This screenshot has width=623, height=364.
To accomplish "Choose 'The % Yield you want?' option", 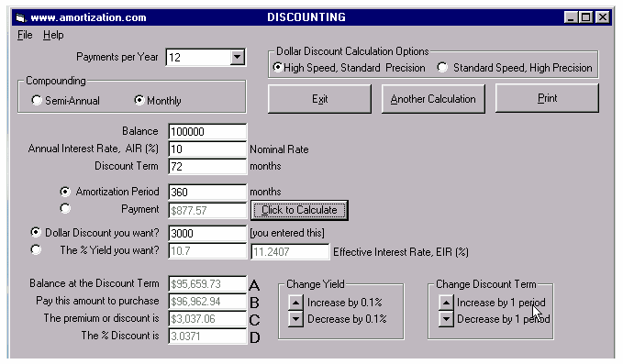I will click(36, 249).
